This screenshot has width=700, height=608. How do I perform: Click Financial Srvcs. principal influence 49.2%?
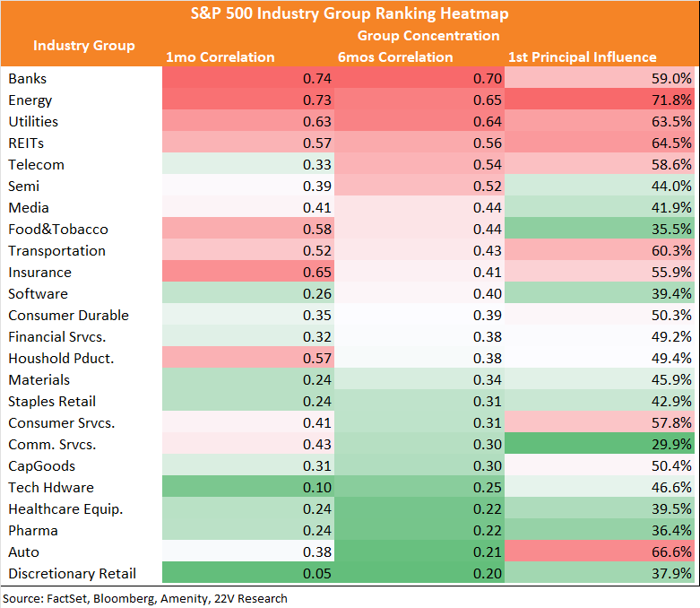pyautogui.click(x=671, y=337)
